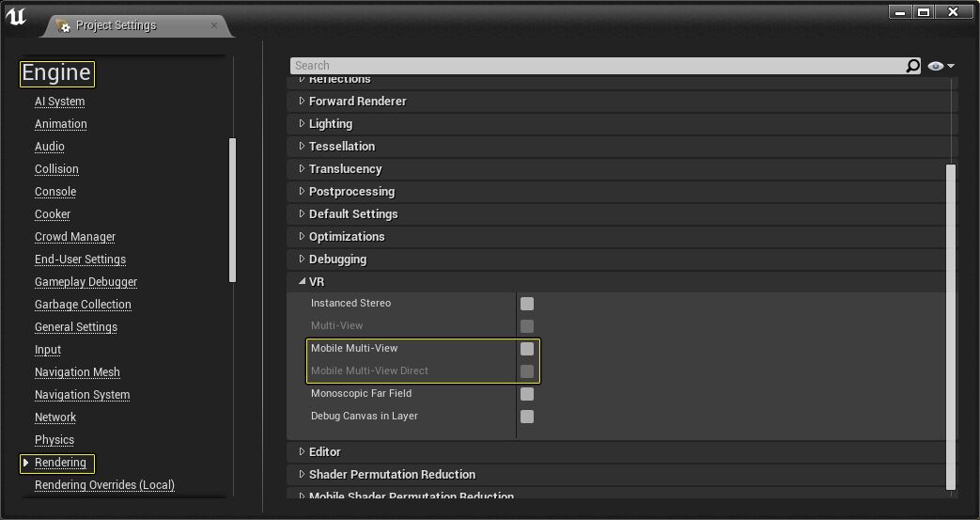Expand the Optimizations section
The width and height of the screenshot is (980, 520).
pyautogui.click(x=302, y=236)
